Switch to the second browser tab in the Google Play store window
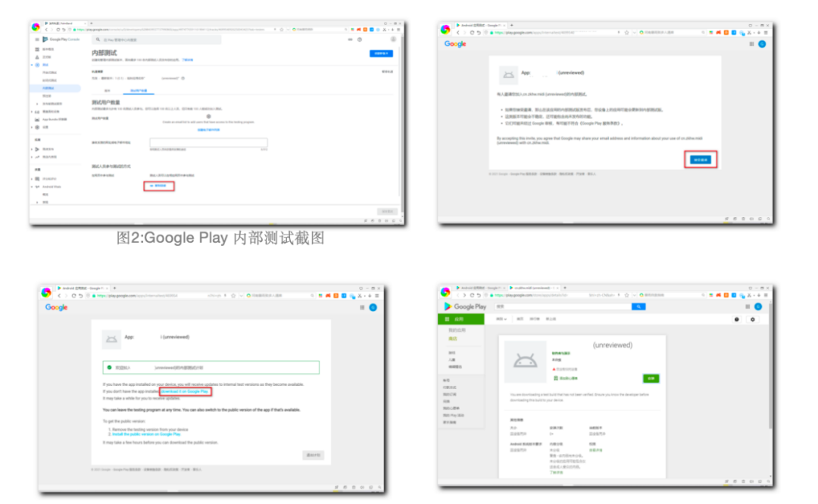 533,288
